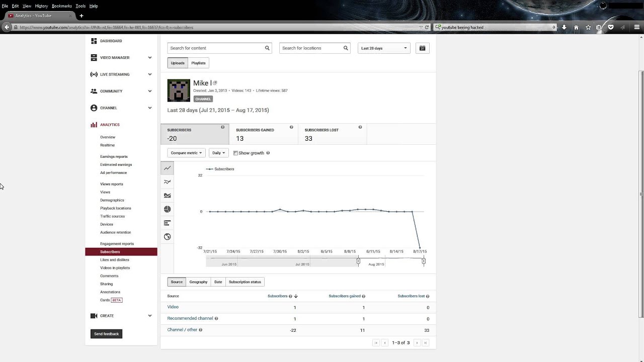Open help for the Subscribers metric card
Viewport: 644px width, 362px height.
coord(223,127)
